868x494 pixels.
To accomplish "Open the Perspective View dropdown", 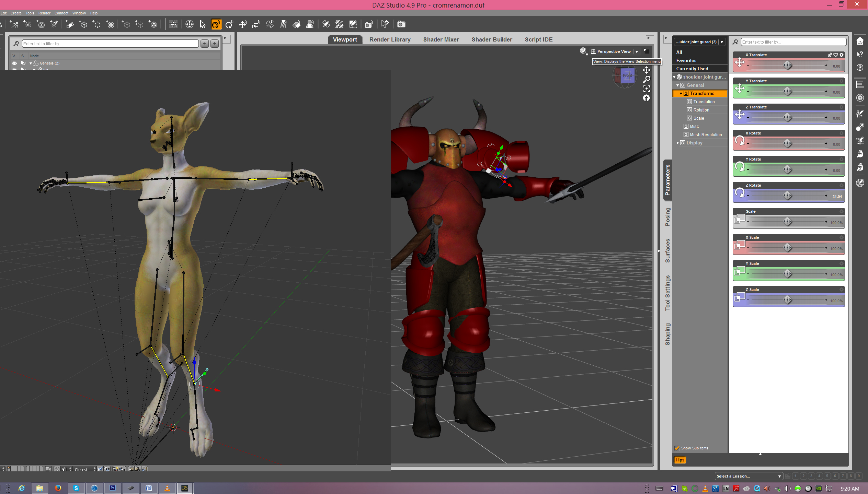I will [637, 51].
